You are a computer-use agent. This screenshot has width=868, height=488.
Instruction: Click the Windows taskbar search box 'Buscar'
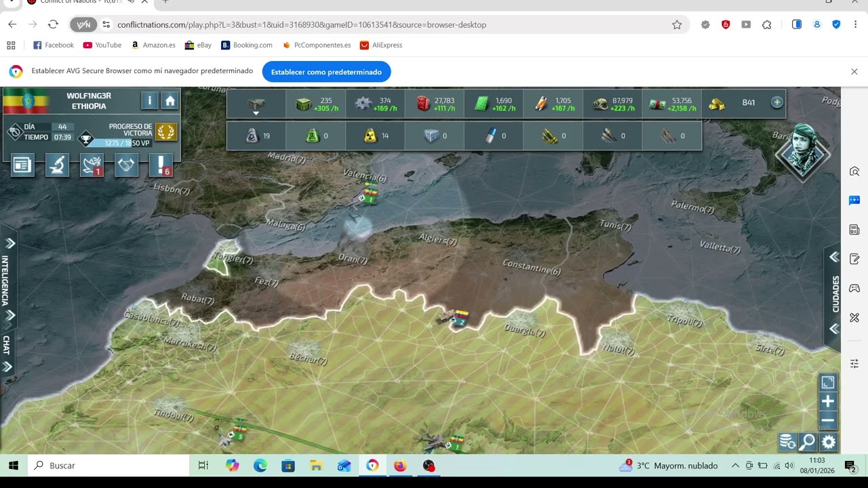[108, 466]
